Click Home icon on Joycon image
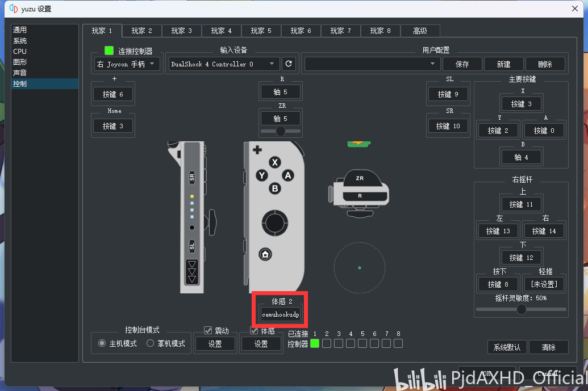The height and width of the screenshot is (391, 588). [265, 254]
